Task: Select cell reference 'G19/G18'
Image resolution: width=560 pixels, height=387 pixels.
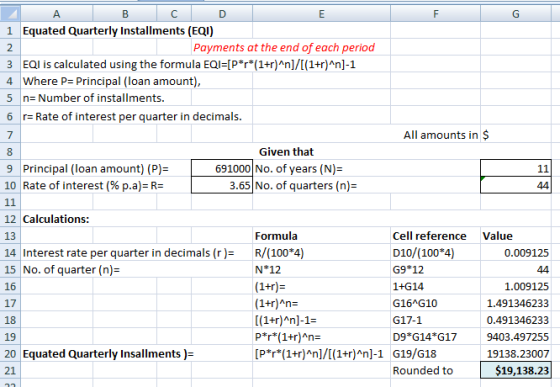Action: tap(414, 353)
